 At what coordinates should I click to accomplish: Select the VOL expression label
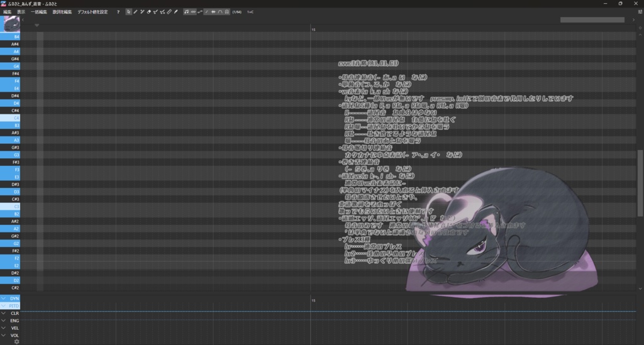point(15,336)
